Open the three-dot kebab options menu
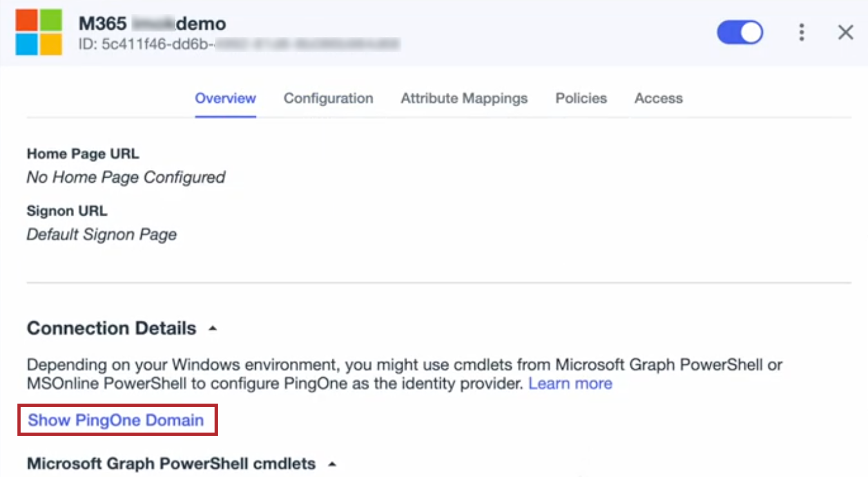868x477 pixels. point(801,32)
